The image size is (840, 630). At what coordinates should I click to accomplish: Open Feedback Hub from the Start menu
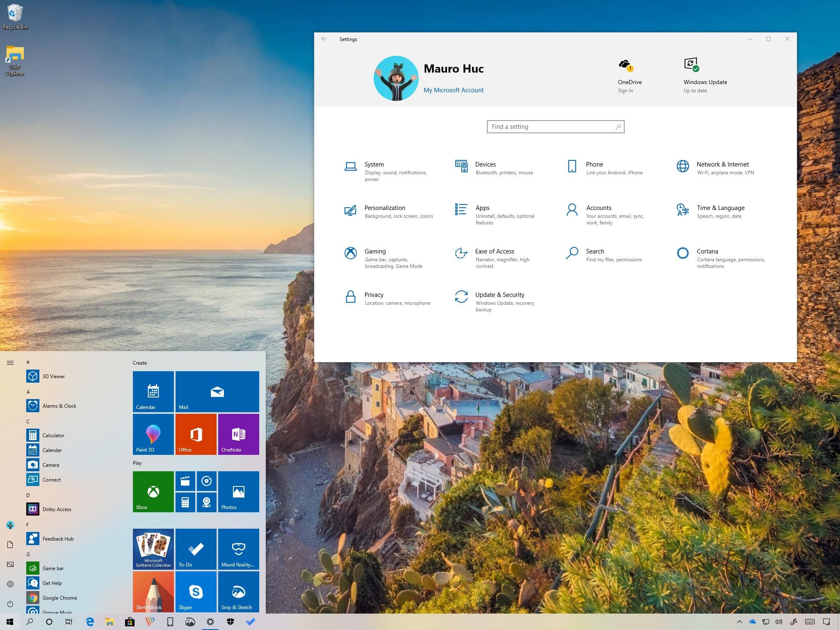(x=57, y=539)
